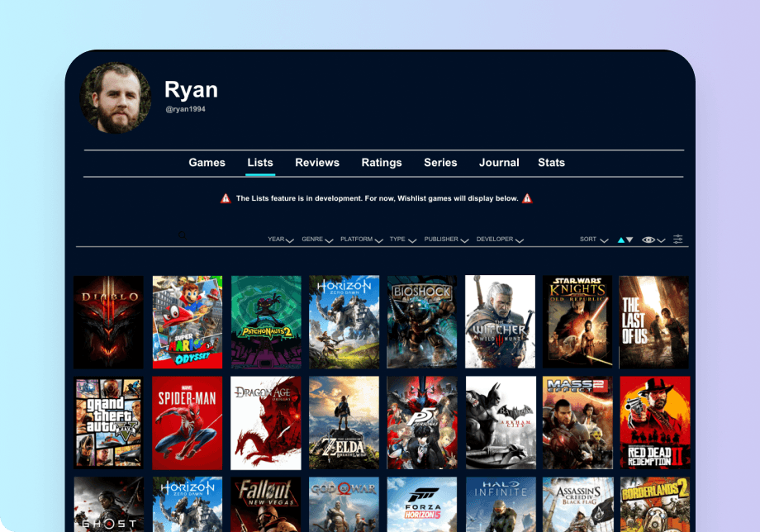This screenshot has width=760, height=532.
Task: Expand the TYPE filter dropdown
Action: click(403, 240)
